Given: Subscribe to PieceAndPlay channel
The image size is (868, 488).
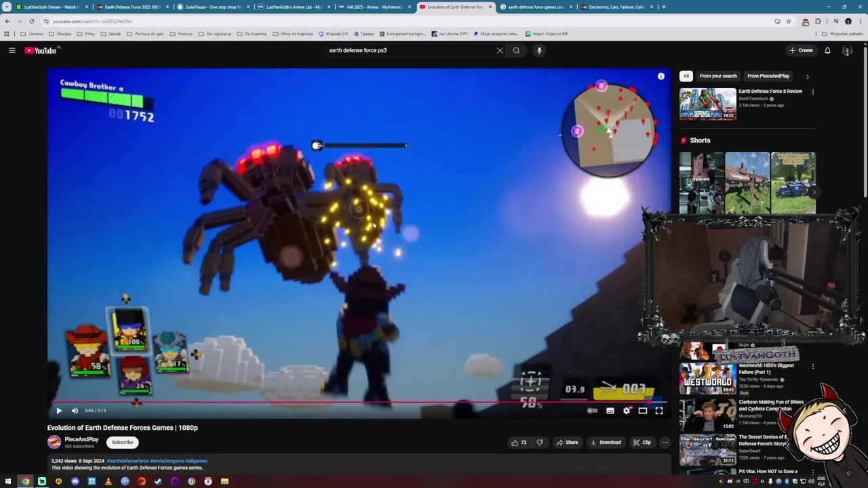Looking at the screenshot, I should click(123, 443).
